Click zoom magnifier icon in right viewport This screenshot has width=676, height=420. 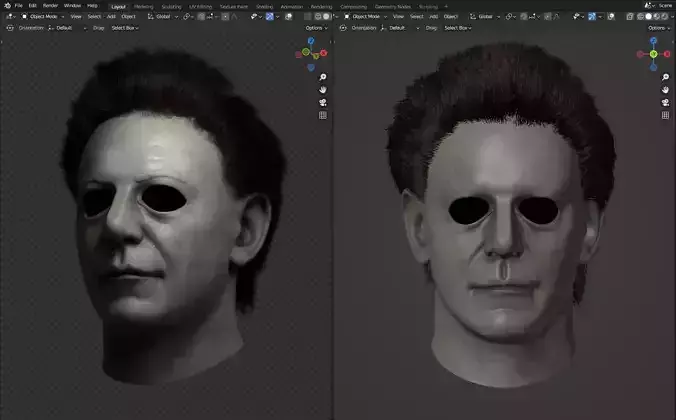665,77
